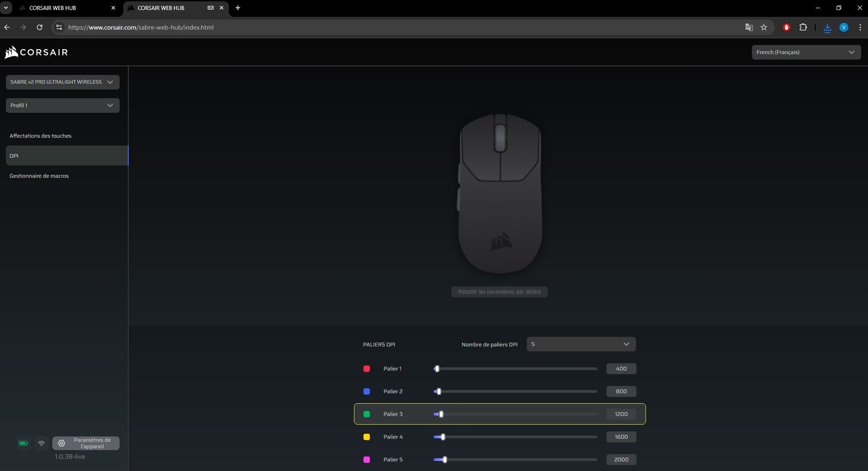Select Gestionnaire de macros in the sidebar
Image resolution: width=868 pixels, height=471 pixels.
pyautogui.click(x=39, y=175)
